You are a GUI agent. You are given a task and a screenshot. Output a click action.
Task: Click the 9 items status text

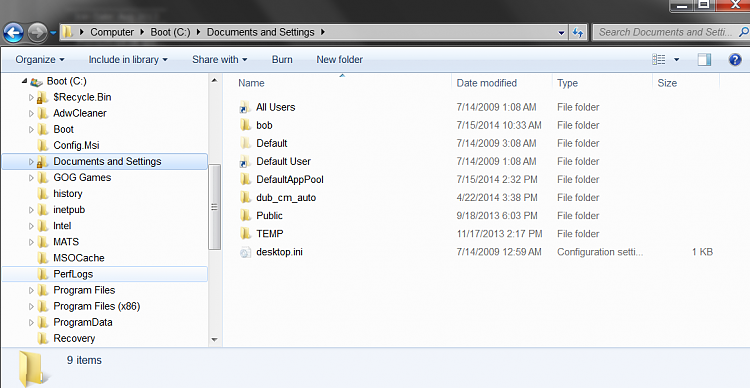click(84, 360)
